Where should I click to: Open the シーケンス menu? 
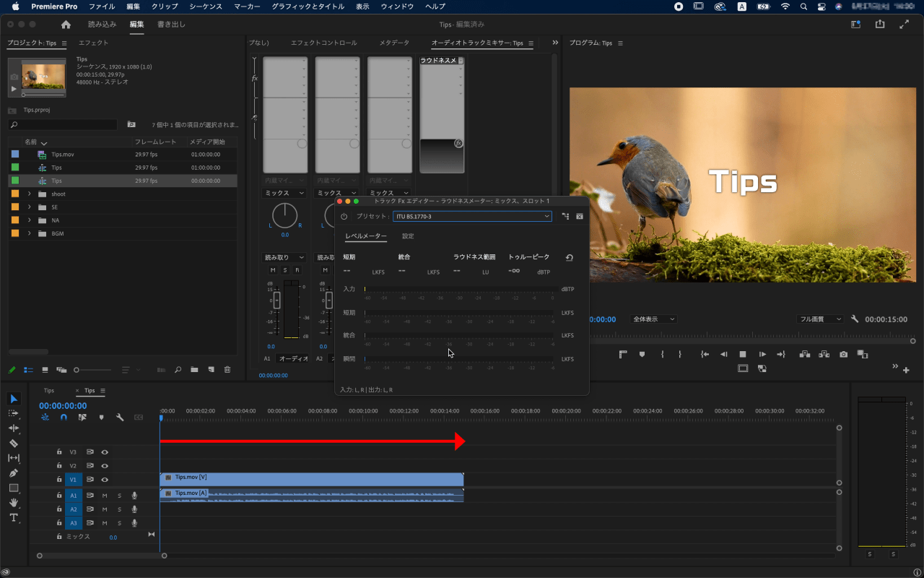(x=206, y=7)
